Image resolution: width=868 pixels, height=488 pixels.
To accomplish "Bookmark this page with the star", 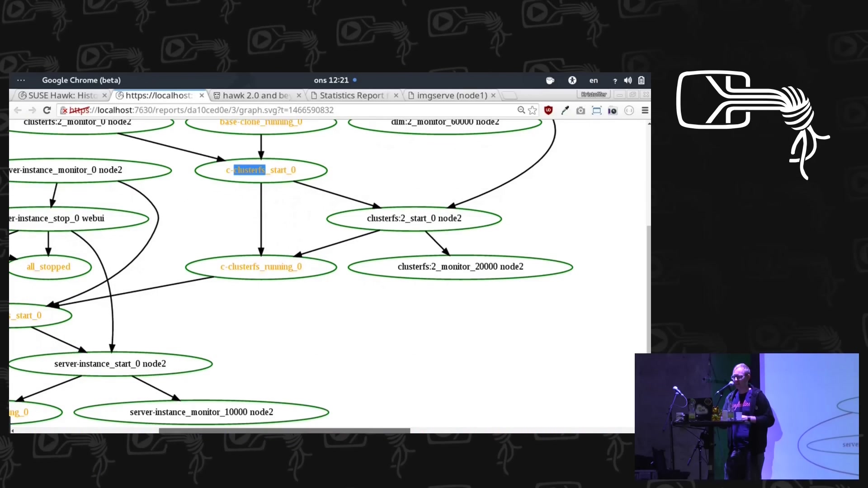I will [533, 110].
